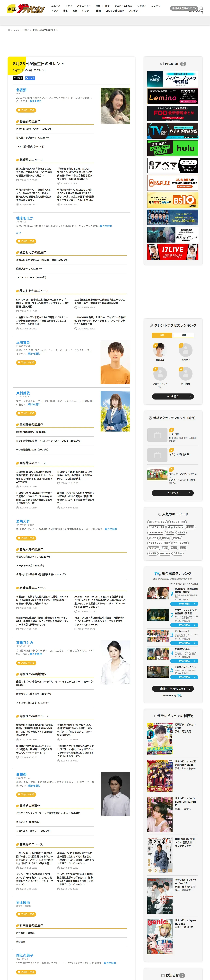
Task: Open TVer おすすめ番組情報 banner
Action: pos(173,131)
